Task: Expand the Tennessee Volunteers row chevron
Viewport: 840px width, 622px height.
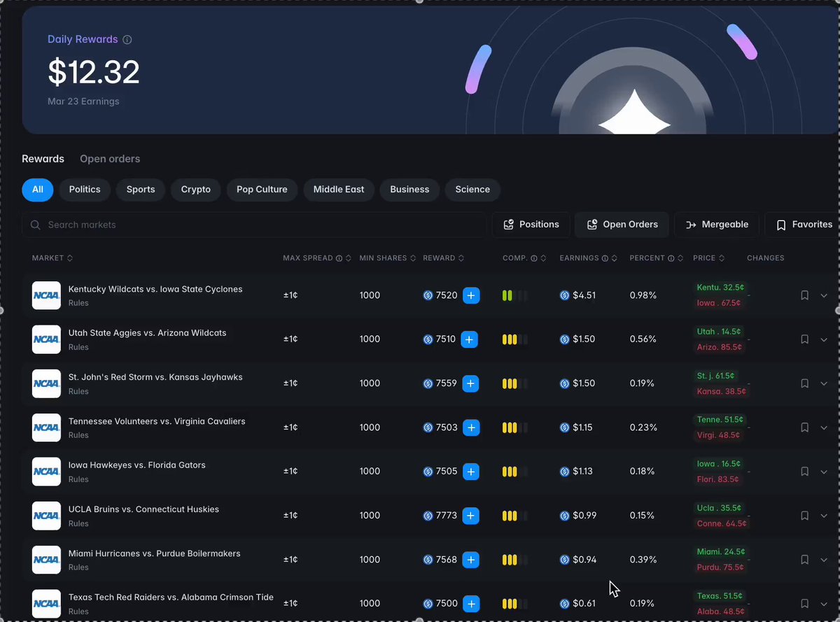Action: (824, 428)
